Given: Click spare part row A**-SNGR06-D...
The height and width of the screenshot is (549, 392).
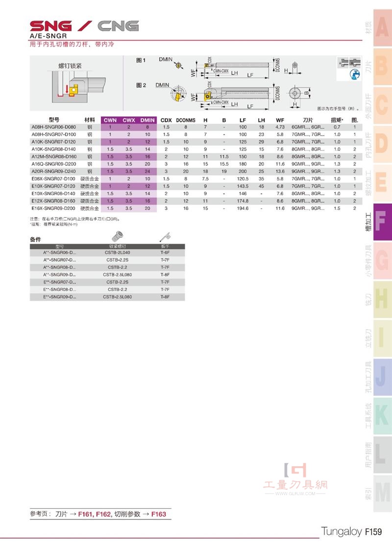Looking at the screenshot, I should 107,252.
